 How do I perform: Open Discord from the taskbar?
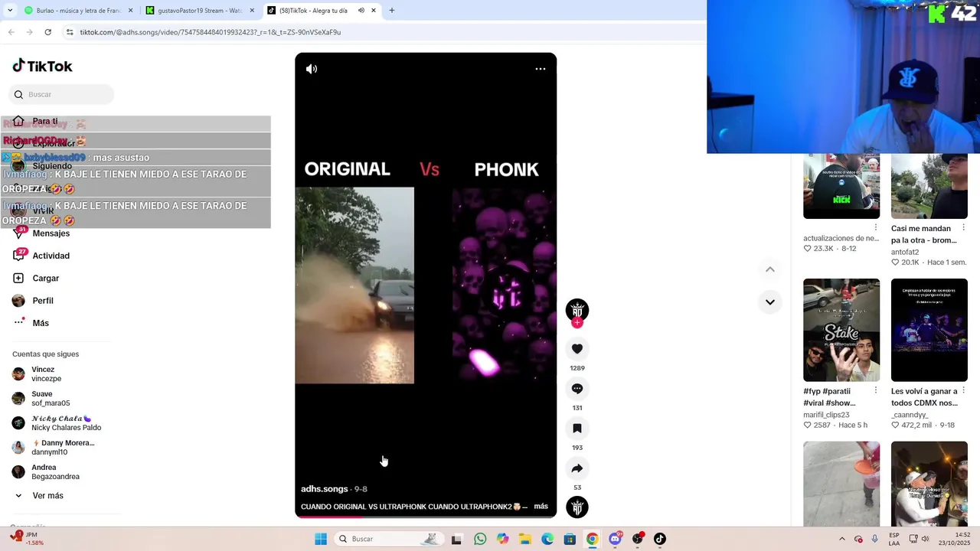click(615, 539)
